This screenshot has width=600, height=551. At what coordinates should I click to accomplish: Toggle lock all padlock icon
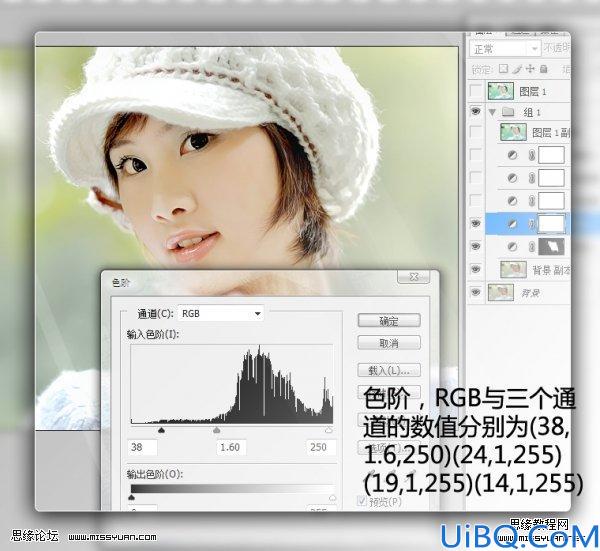coord(543,69)
